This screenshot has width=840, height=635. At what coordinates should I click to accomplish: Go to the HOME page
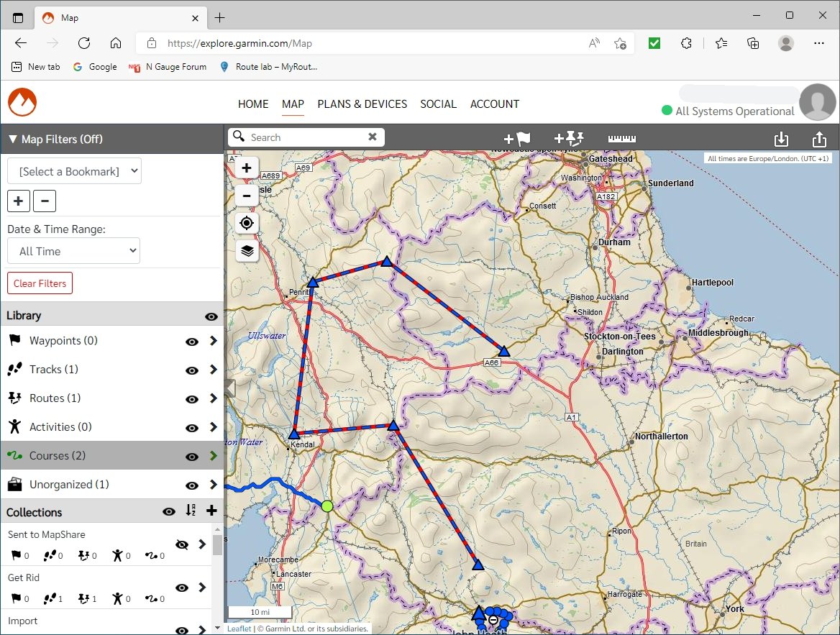[x=253, y=104]
